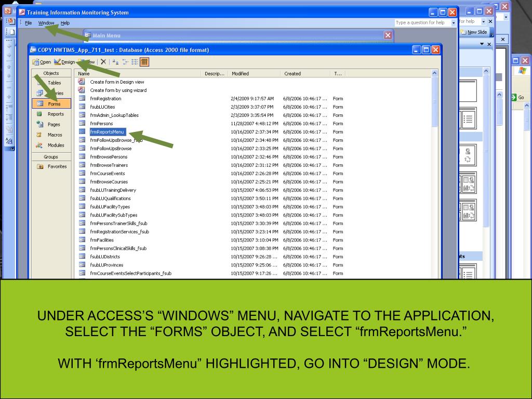Sort by the Modified column header
This screenshot has height=399, width=532.
tap(254, 74)
